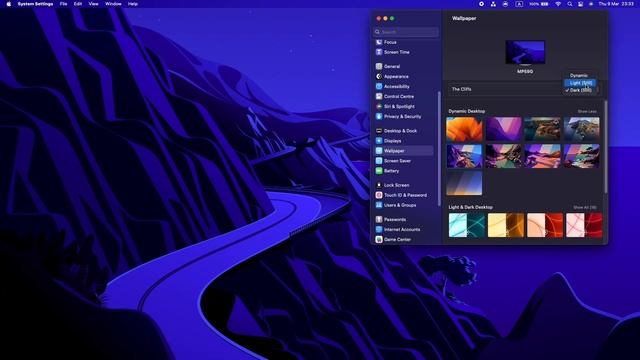
Task: Open the File menu
Action: [x=63, y=4]
